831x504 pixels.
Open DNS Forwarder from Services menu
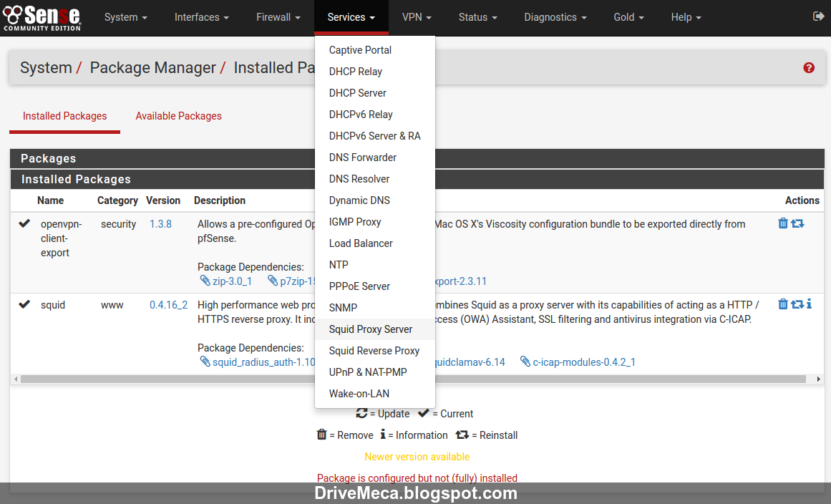(x=374, y=157)
